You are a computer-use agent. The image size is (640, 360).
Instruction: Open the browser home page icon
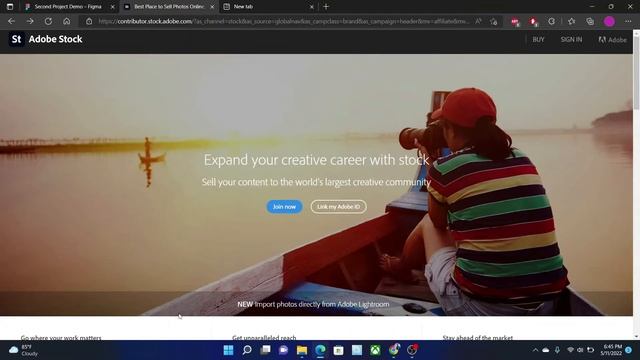point(67,21)
